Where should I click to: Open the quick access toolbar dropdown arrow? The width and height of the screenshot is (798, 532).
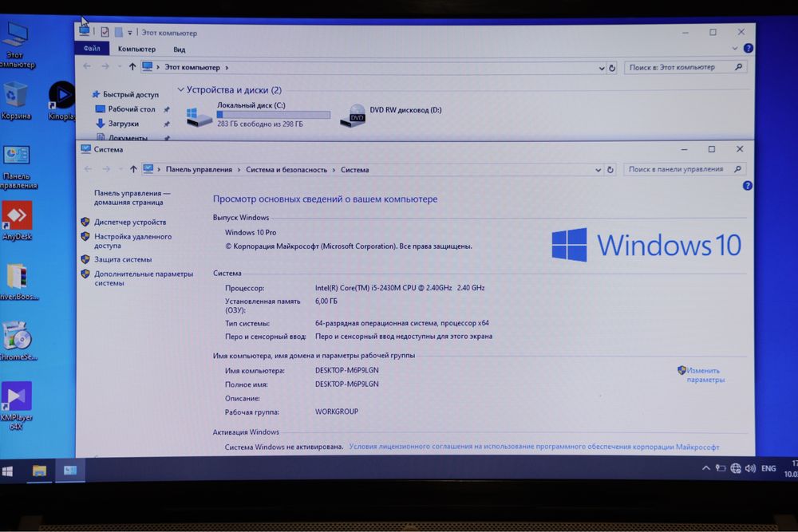click(x=130, y=33)
